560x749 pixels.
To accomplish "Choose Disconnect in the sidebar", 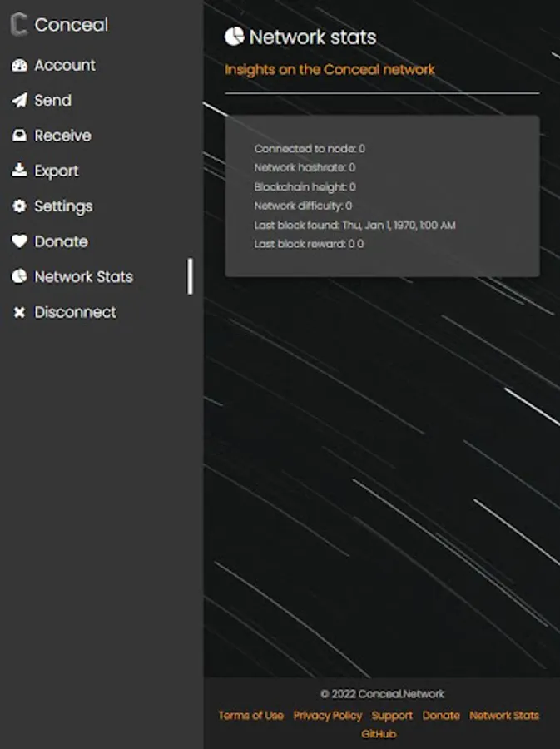I will 75,312.
